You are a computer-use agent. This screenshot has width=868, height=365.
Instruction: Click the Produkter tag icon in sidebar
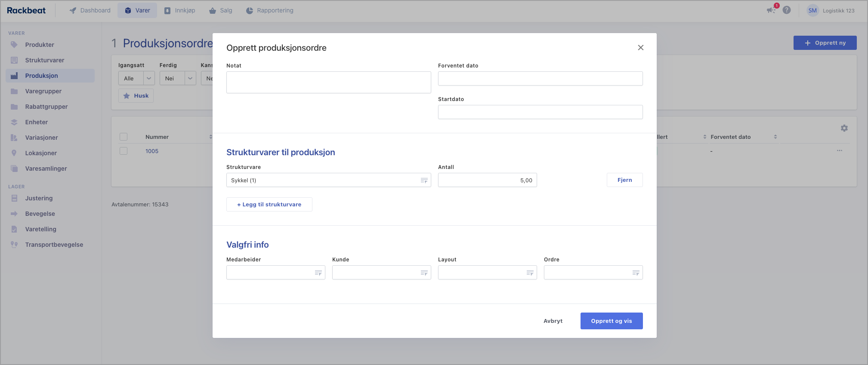[14, 45]
